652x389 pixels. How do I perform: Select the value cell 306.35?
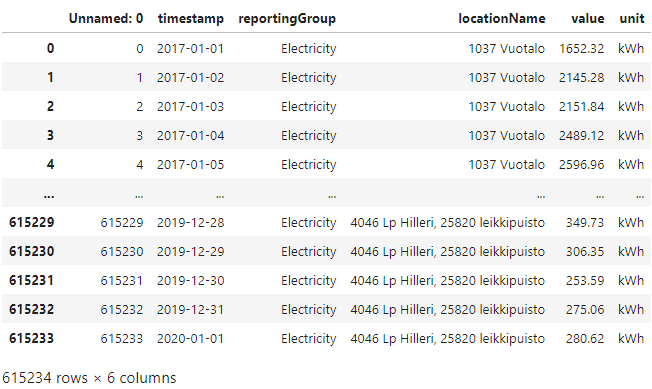[x=585, y=251]
